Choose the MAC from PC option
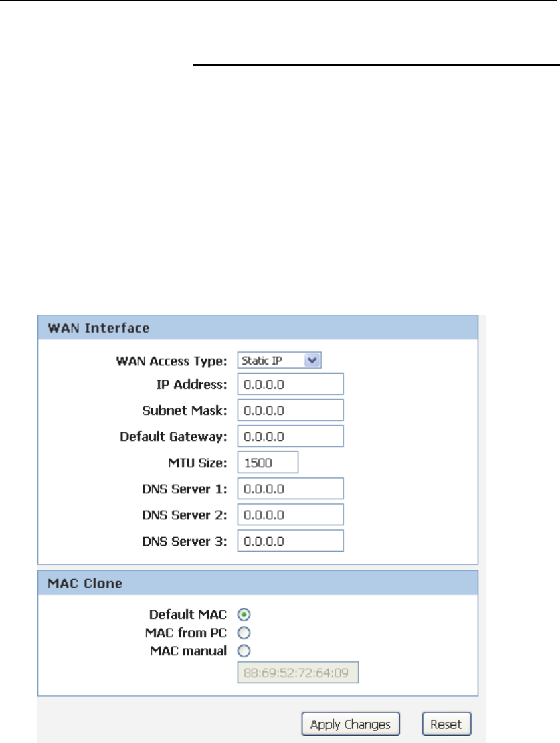560x743 pixels. click(244, 633)
